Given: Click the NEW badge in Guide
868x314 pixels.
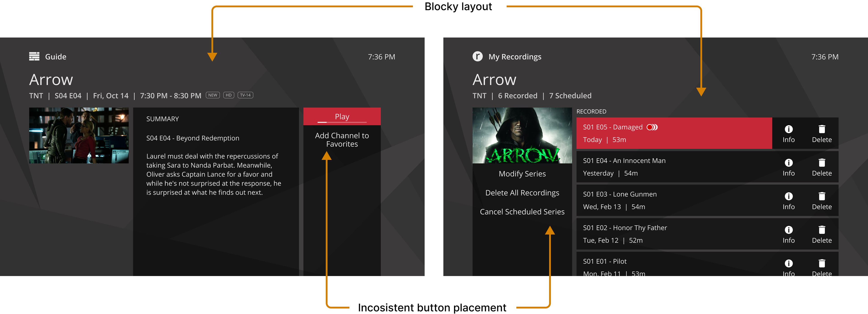Looking at the screenshot, I should point(213,95).
